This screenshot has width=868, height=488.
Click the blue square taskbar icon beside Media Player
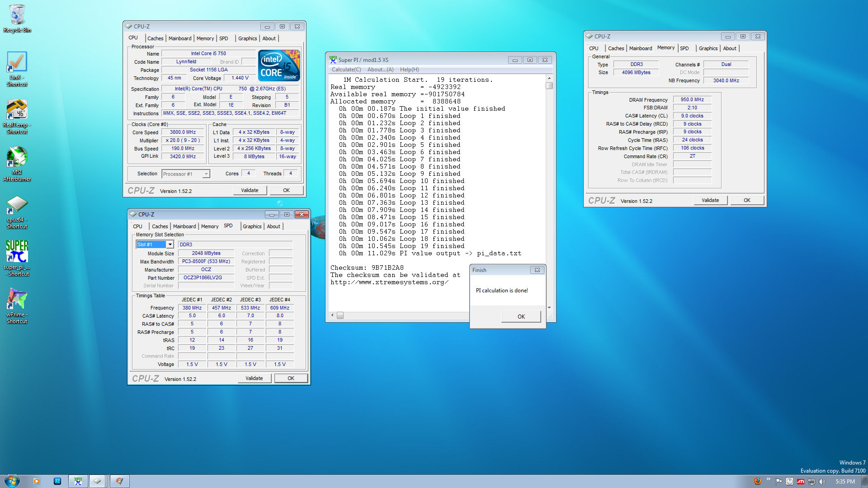[57, 481]
